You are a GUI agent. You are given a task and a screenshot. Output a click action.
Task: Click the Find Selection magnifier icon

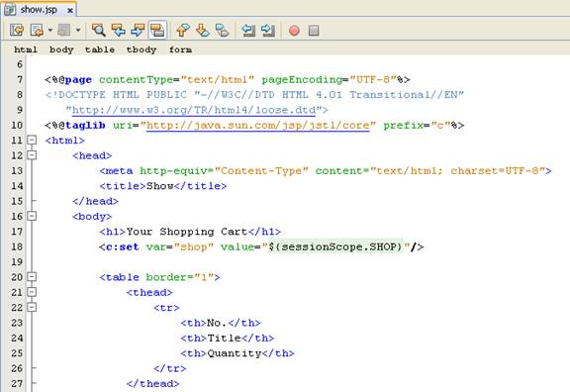[99, 30]
